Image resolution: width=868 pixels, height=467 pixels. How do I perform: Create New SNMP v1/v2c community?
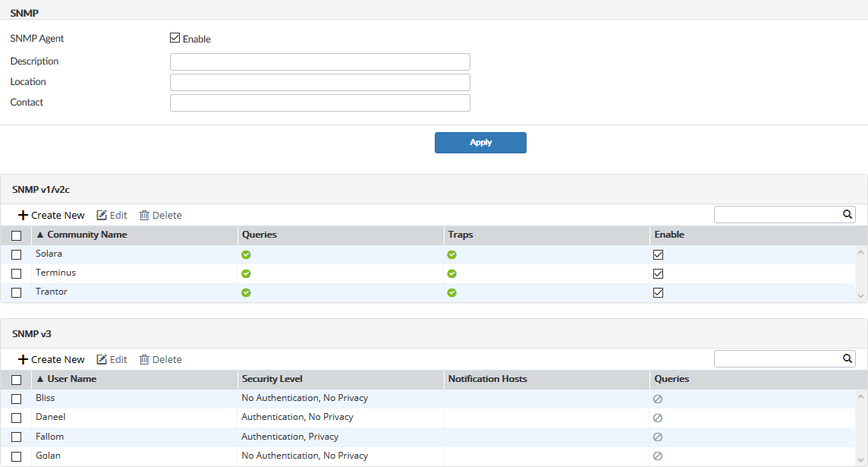(x=52, y=216)
